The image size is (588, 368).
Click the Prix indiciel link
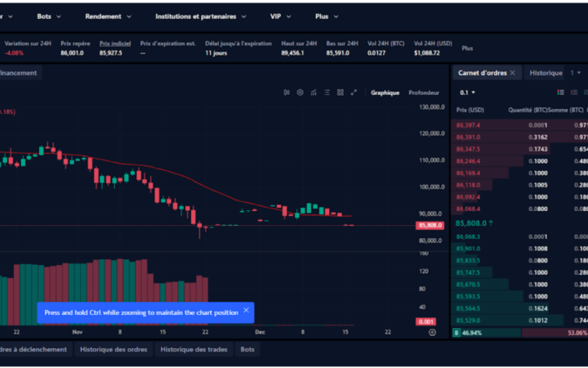114,43
